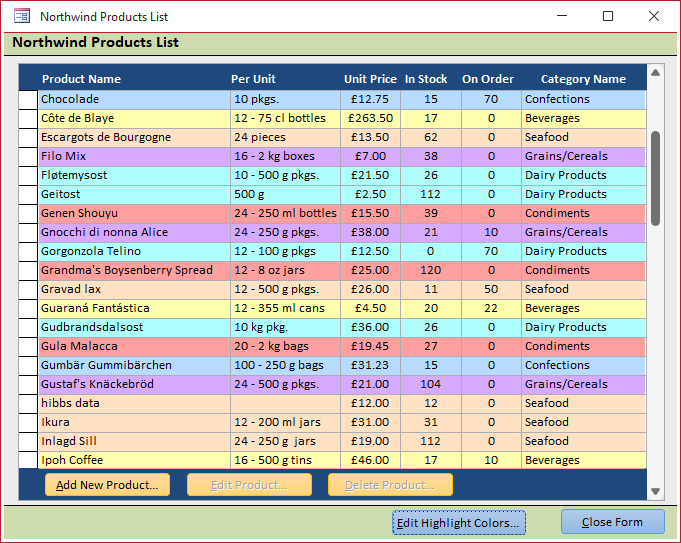
Task: Click the Delete Product button
Action: [x=390, y=485]
